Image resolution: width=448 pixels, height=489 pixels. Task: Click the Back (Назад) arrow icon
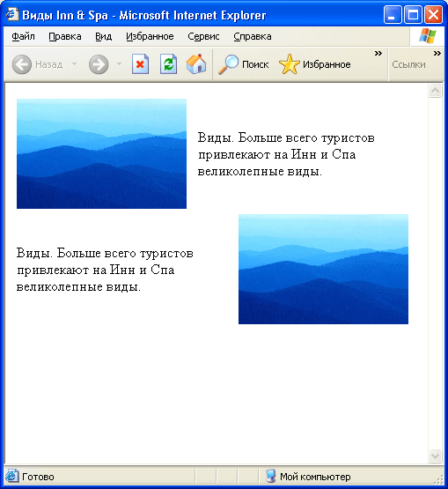(21, 64)
